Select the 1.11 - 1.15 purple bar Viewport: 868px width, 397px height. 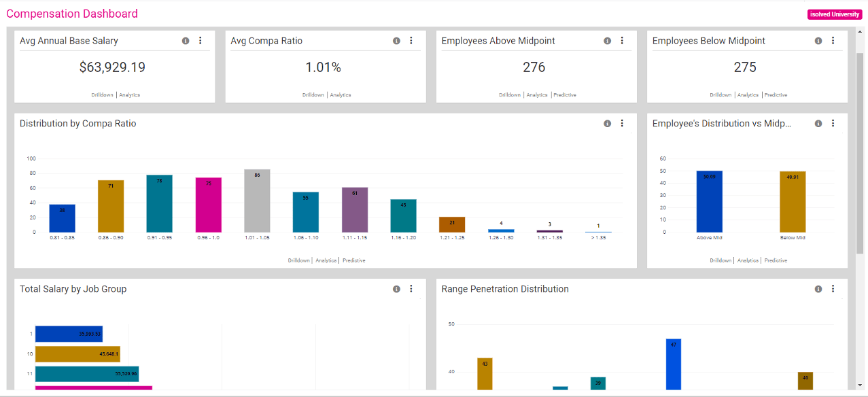tap(355, 210)
